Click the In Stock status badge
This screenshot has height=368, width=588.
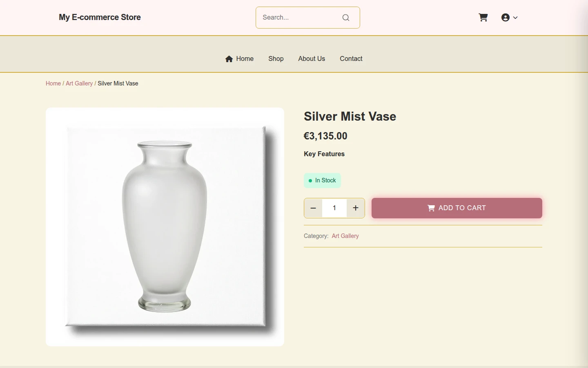tap(322, 180)
